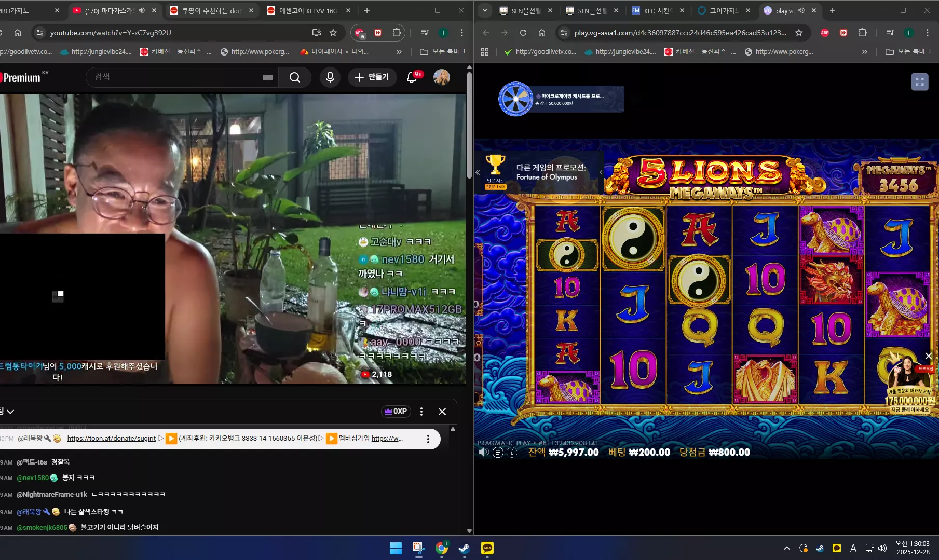
Task: Click the play.vg-asia1.com address bar
Action: [x=680, y=33]
